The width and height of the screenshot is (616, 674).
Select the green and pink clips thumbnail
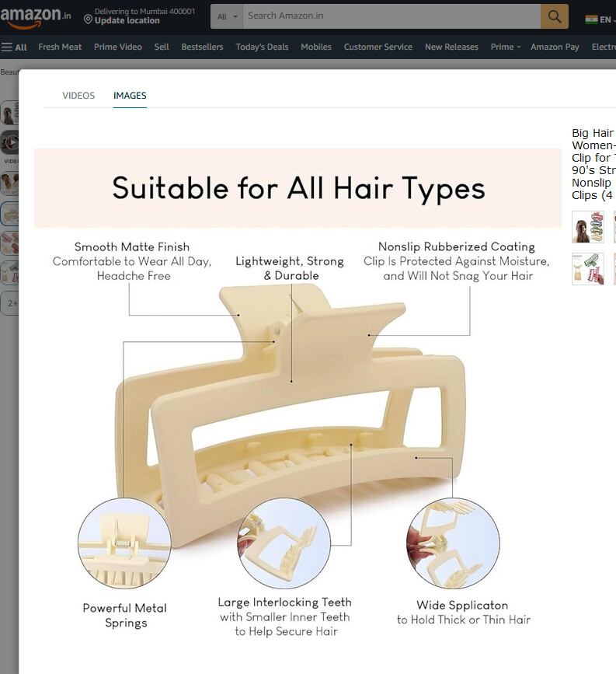tap(588, 269)
